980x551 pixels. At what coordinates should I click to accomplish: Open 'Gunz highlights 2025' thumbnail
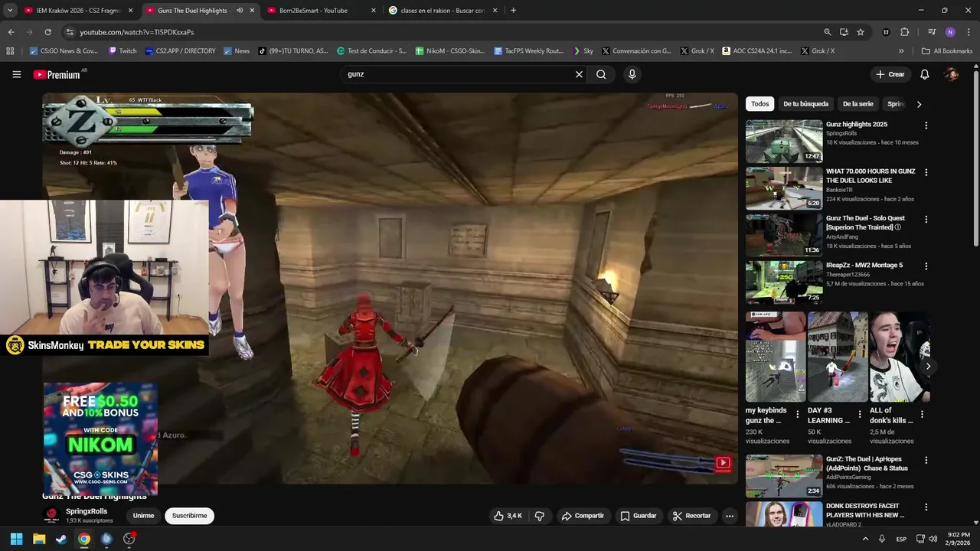pyautogui.click(x=784, y=141)
